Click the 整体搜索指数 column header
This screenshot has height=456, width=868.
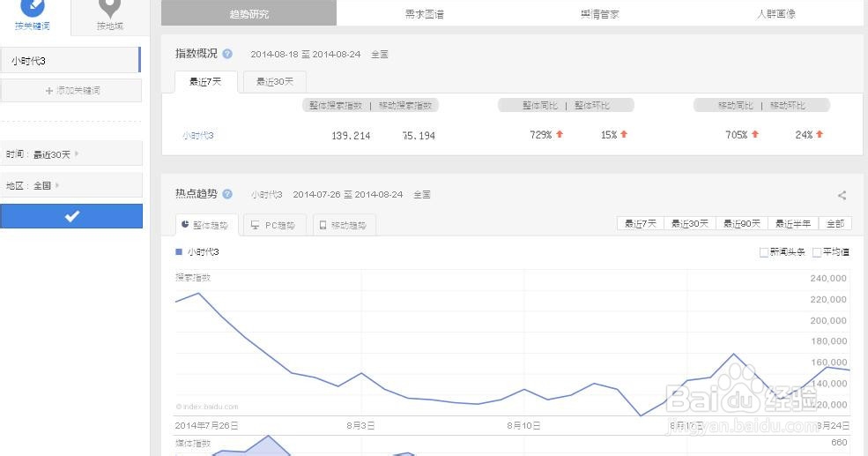point(336,105)
